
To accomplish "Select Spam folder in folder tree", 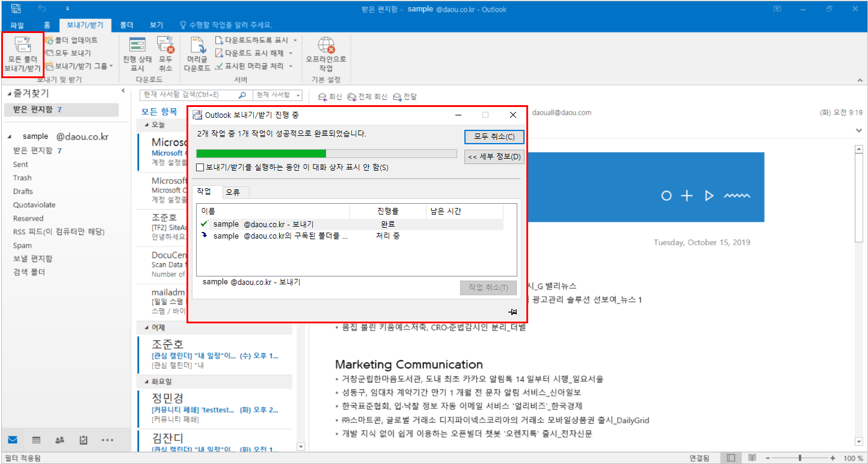I will [x=22, y=245].
